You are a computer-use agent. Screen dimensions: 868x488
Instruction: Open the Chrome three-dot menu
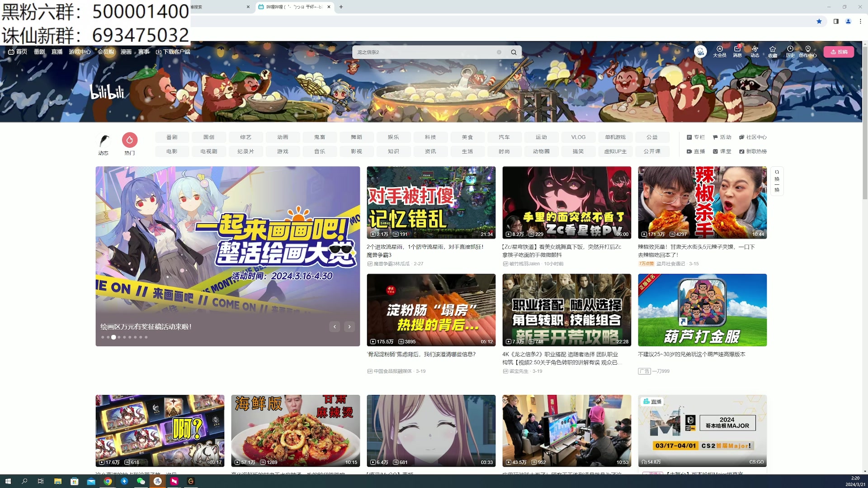tap(860, 21)
